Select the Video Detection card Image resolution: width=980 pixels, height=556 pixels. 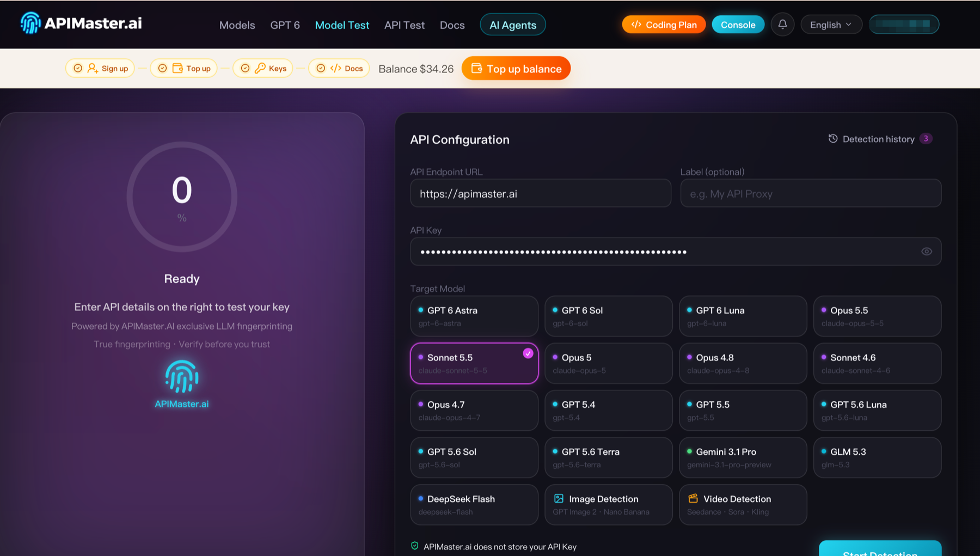pos(743,505)
